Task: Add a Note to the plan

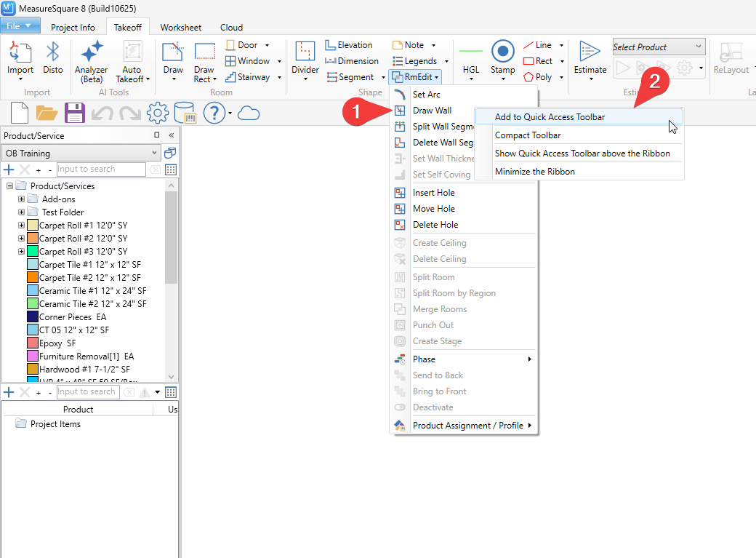Action: [409, 45]
